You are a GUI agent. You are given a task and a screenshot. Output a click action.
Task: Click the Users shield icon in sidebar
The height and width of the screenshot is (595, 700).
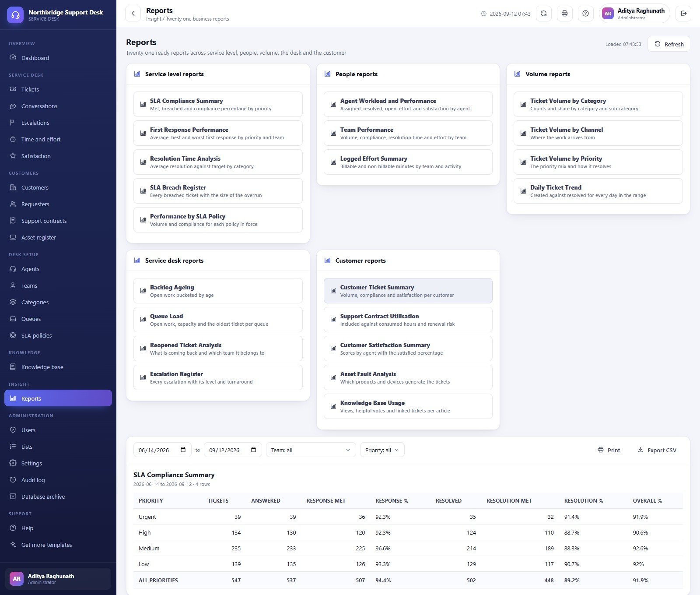pyautogui.click(x=13, y=430)
